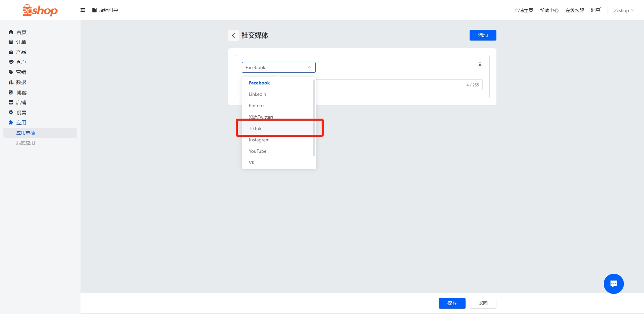Click the 2cshop logo
The image size is (644, 314).
pyautogui.click(x=40, y=10)
